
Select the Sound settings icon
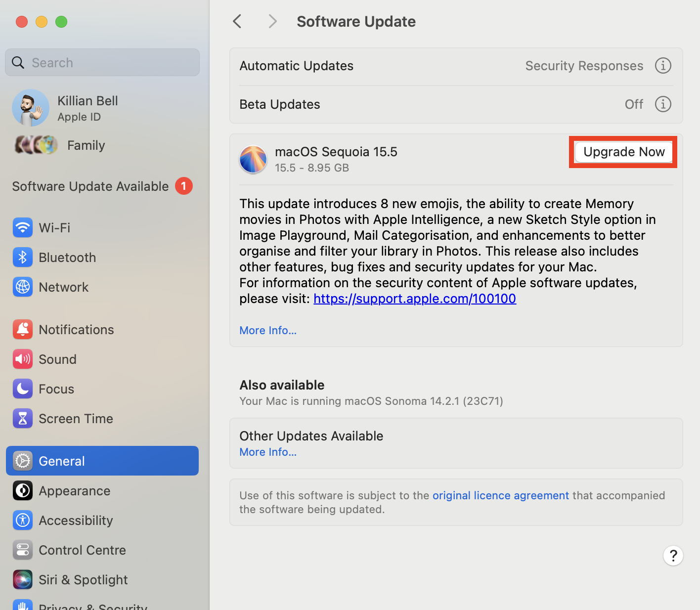22,359
